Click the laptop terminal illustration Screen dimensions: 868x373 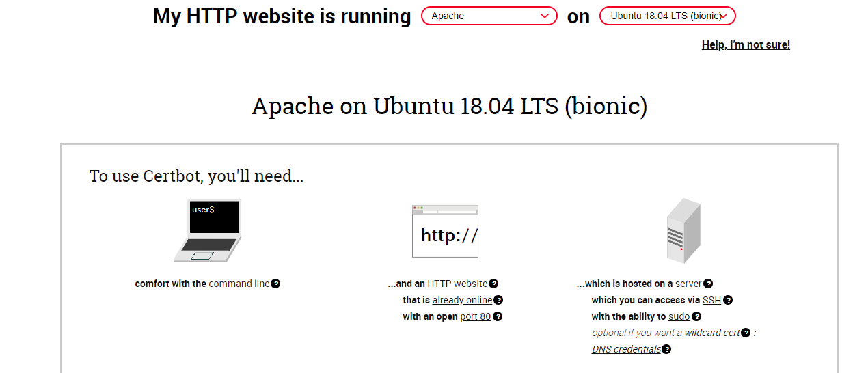coord(208,231)
